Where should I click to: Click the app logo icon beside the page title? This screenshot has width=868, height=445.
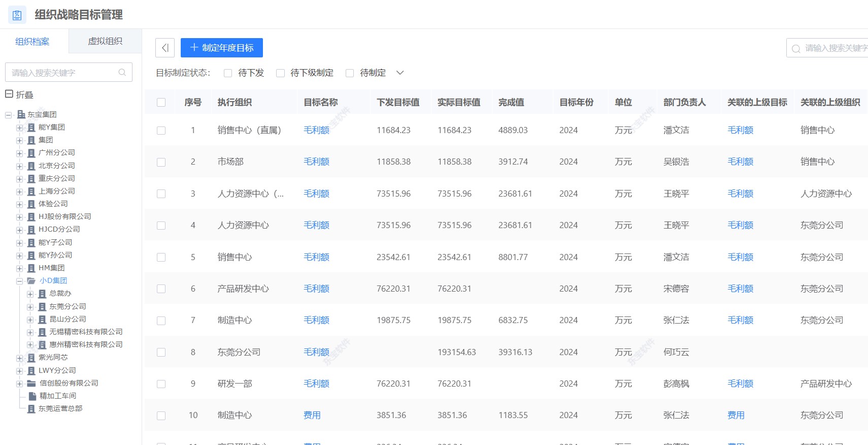click(17, 15)
